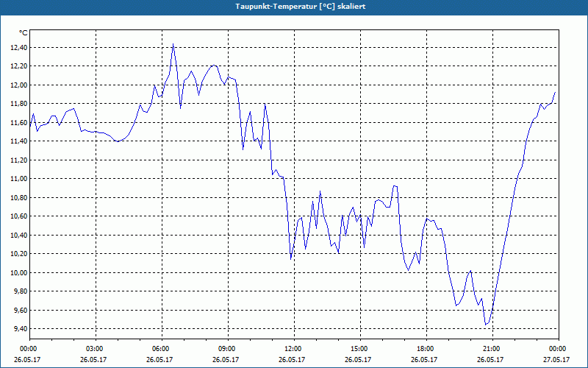Click the '26.05.17' date under 21:00
The width and height of the screenshot is (588, 368).
point(490,359)
